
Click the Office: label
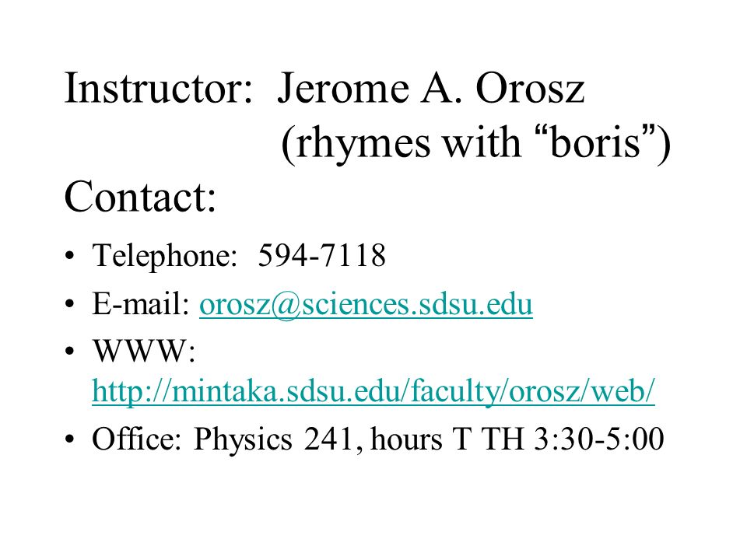pos(137,438)
